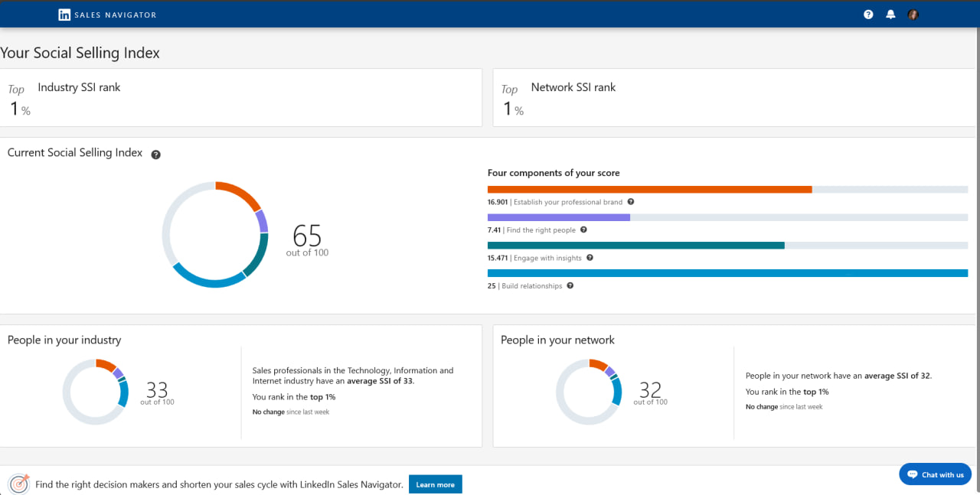980x495 pixels.
Task: Open the profile avatar menu
Action: click(x=913, y=15)
